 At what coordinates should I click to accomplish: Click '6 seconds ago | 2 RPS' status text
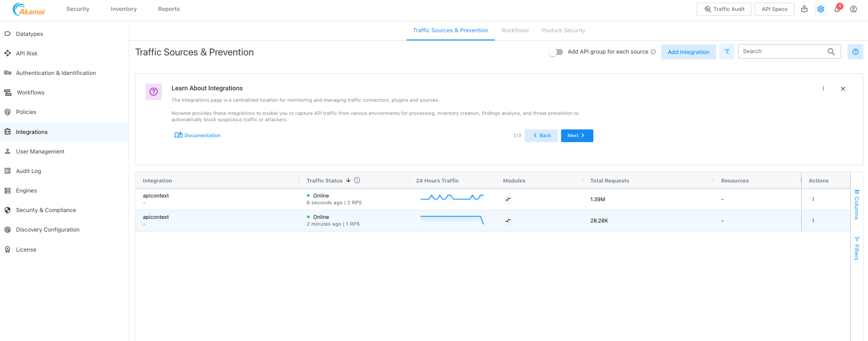334,203
